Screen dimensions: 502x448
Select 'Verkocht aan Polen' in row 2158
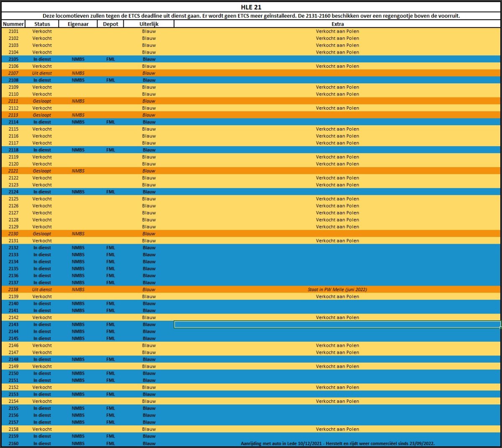[x=337, y=429]
